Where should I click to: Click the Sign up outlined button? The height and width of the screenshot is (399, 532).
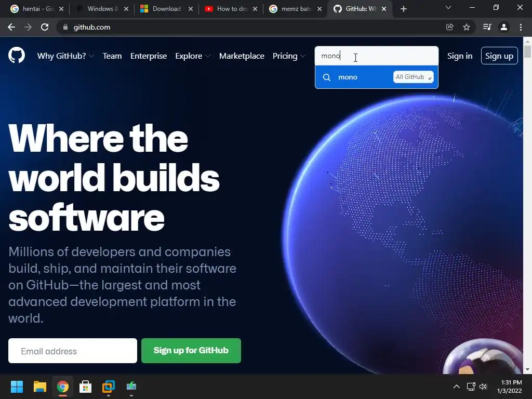(x=499, y=56)
